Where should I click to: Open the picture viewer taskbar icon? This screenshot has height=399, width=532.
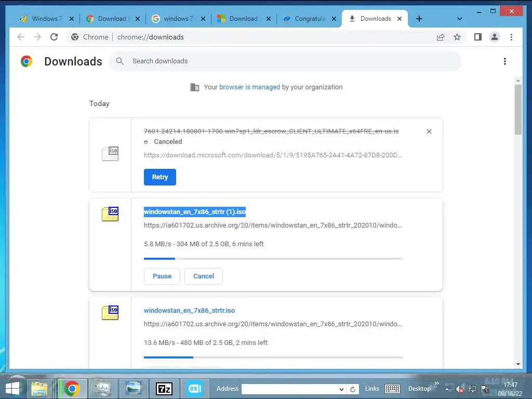(x=134, y=389)
